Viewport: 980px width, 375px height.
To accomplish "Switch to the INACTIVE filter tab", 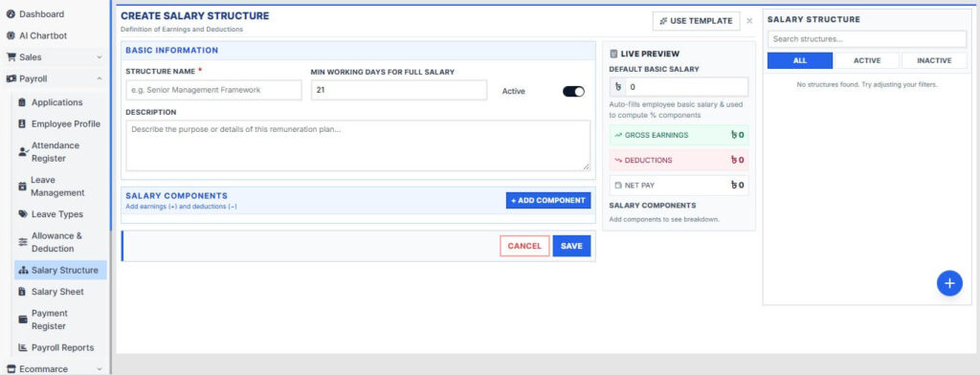I will [x=934, y=60].
